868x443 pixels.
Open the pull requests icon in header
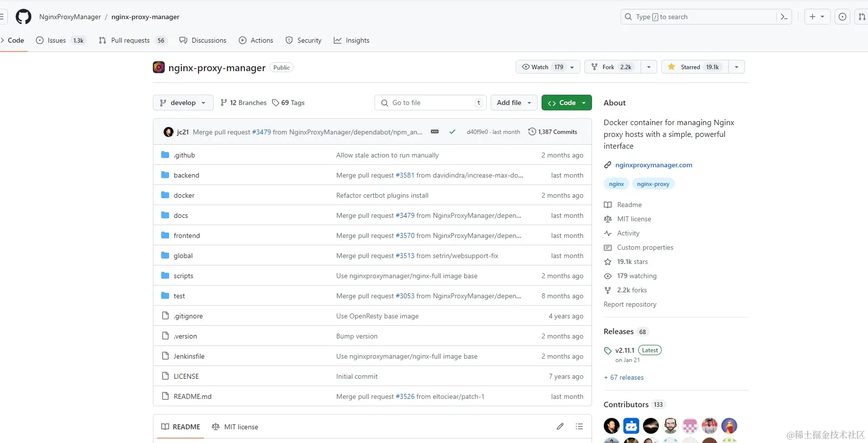point(862,17)
